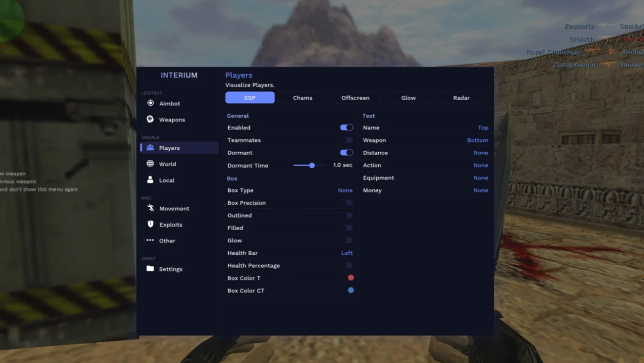Open the Box Type dropdown

(x=345, y=190)
